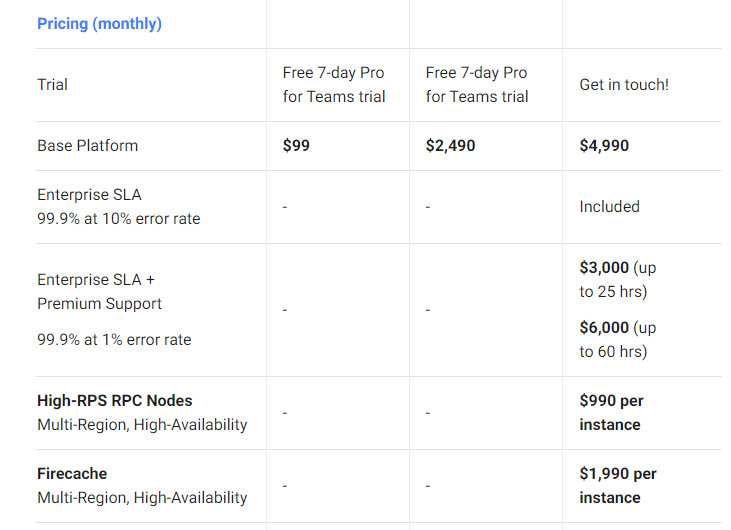The height and width of the screenshot is (530, 731).
Task: Click the 99.9% at 10% error rate text
Action: click(118, 218)
